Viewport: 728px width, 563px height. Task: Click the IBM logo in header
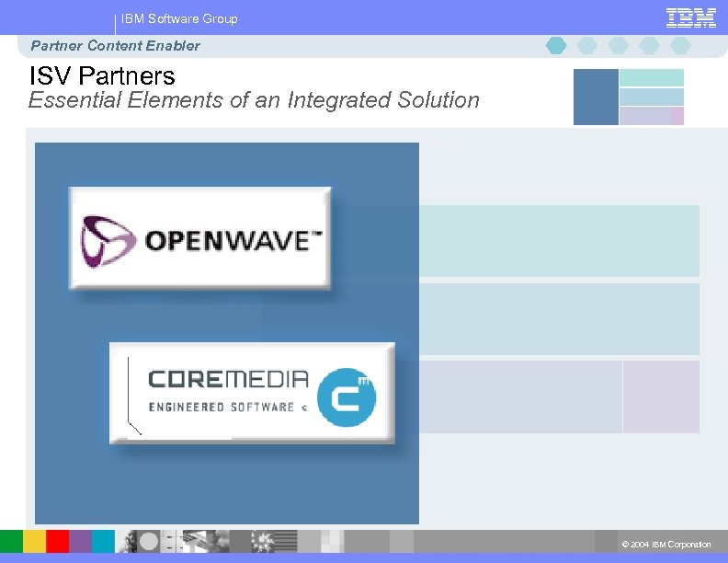click(691, 18)
